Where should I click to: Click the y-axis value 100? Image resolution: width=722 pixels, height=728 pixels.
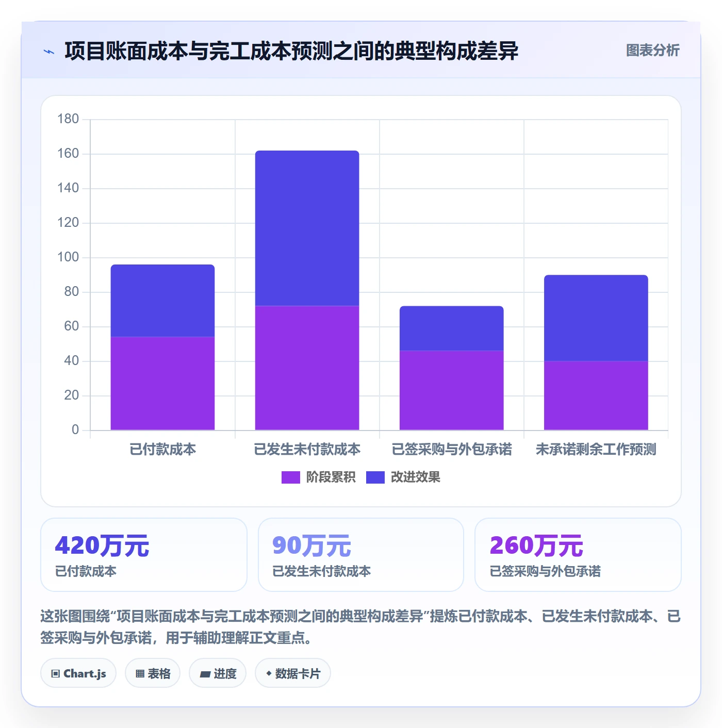tap(68, 257)
